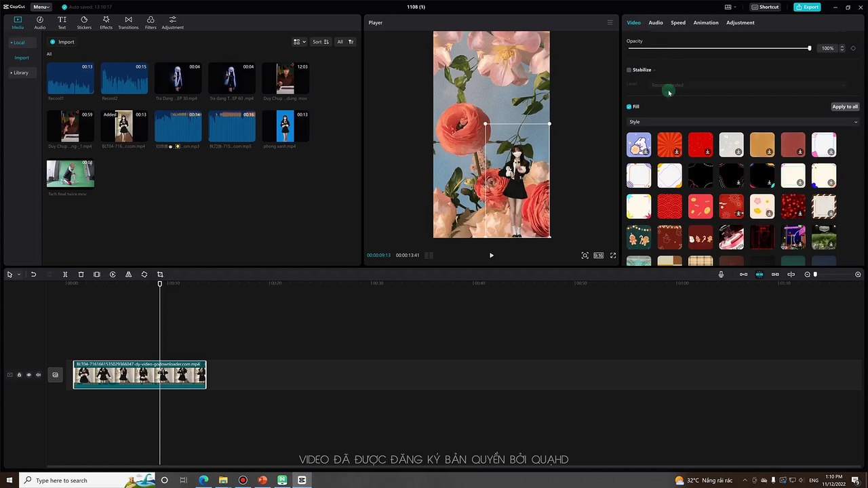Open the Adjustment panel in the top toolbar
Screen dimensions: 868x488
tap(172, 22)
